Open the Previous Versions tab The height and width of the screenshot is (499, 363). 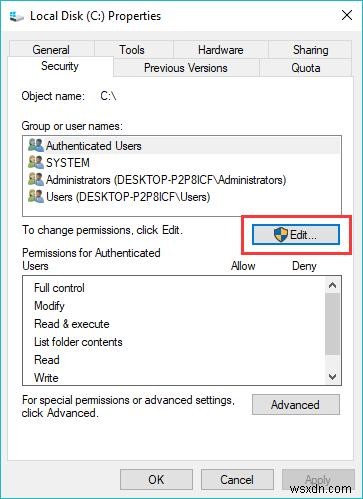tap(186, 68)
